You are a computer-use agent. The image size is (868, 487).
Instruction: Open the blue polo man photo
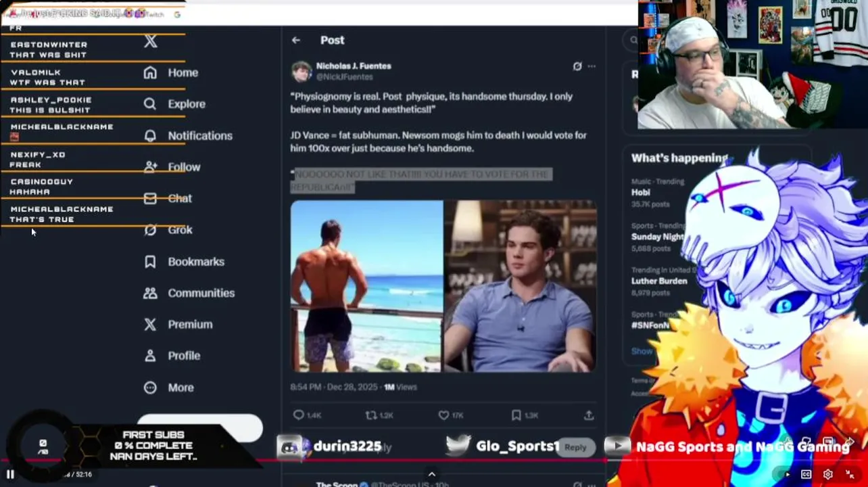click(521, 286)
